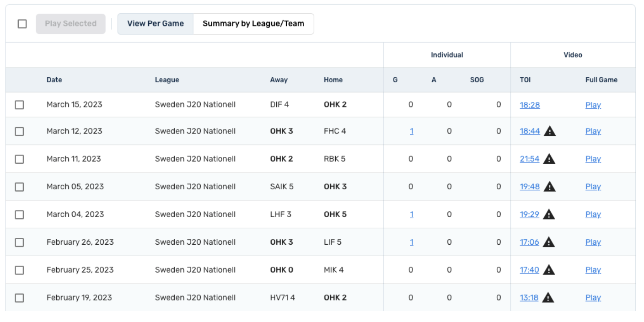The height and width of the screenshot is (322, 644).
Task: Tick the March 04, 2023 game checkbox
Action: point(19,215)
